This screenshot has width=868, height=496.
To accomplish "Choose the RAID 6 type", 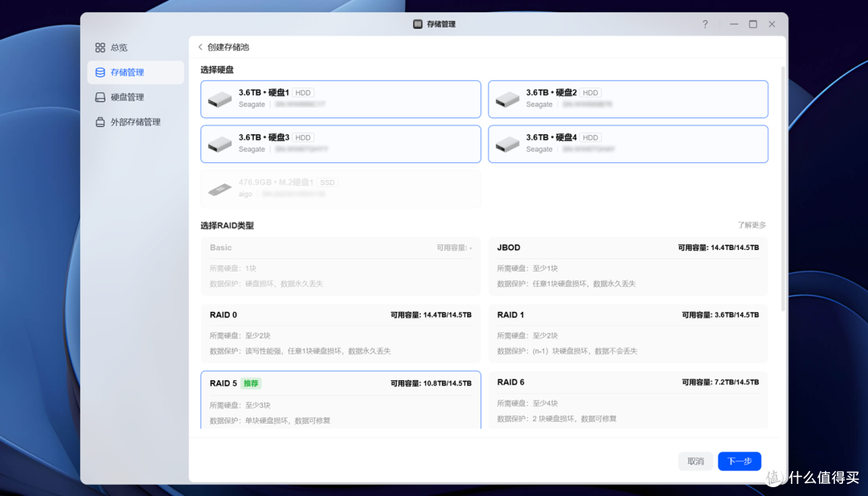I will pyautogui.click(x=628, y=400).
